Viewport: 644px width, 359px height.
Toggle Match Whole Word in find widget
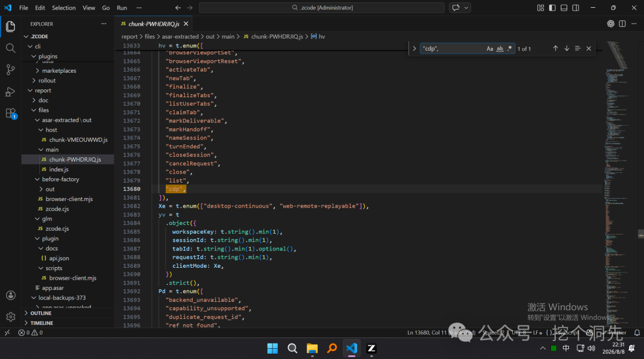[x=500, y=48]
